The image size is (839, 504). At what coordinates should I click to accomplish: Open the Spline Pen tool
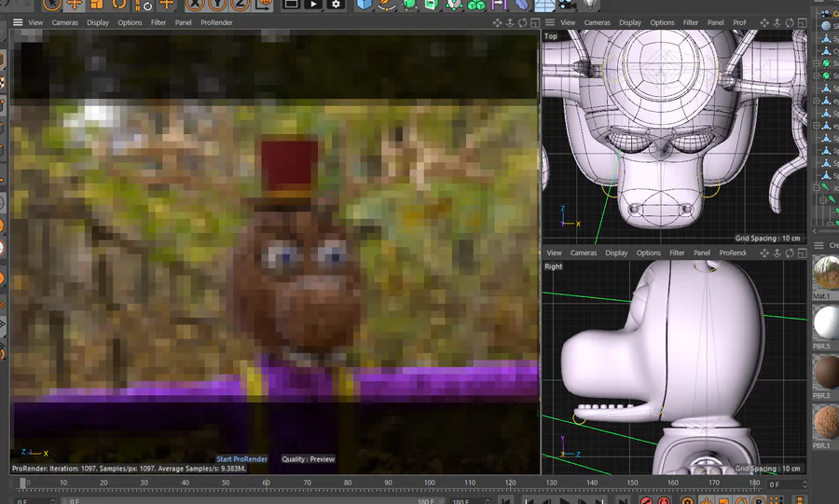tap(386, 5)
